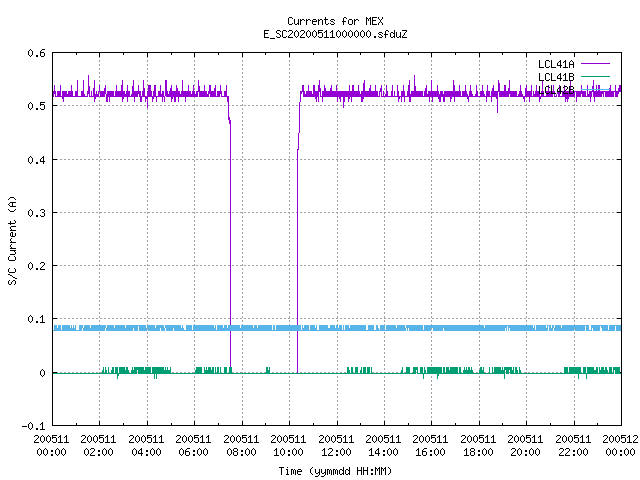The width and height of the screenshot is (640, 480).
Task: Click the LCL41A legend label
Action: (x=556, y=64)
